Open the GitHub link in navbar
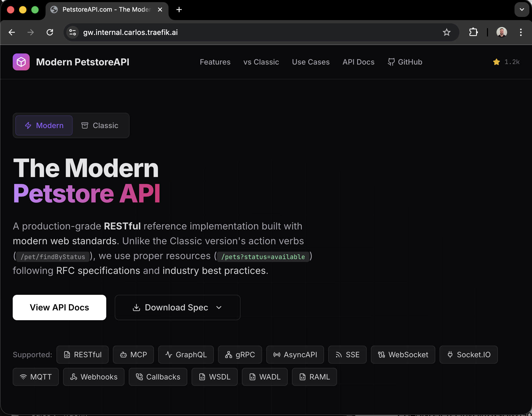The width and height of the screenshot is (532, 416). pyautogui.click(x=405, y=62)
